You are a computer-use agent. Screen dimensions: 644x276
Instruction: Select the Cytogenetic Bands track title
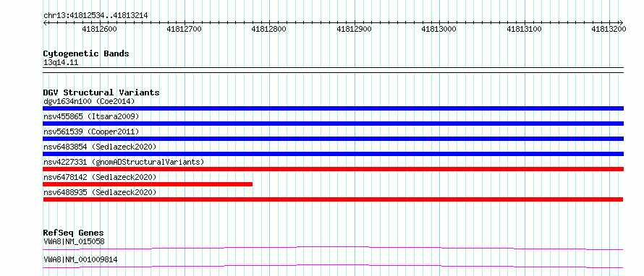tap(86, 53)
